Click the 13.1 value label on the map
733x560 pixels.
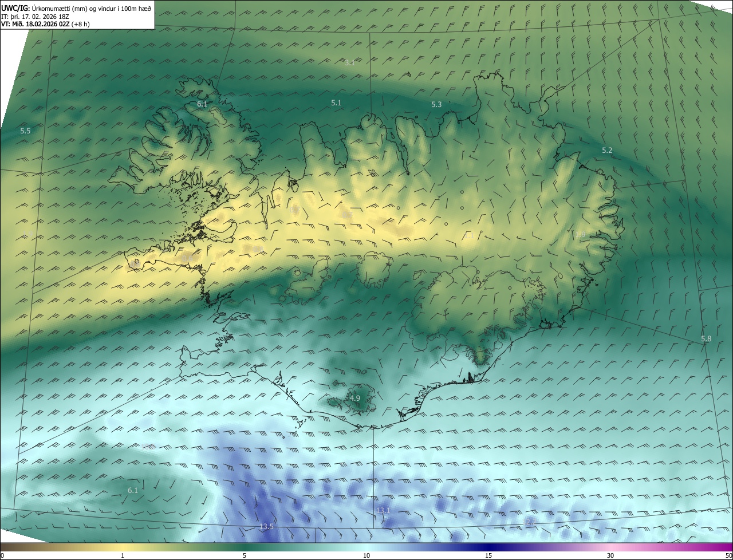click(383, 510)
